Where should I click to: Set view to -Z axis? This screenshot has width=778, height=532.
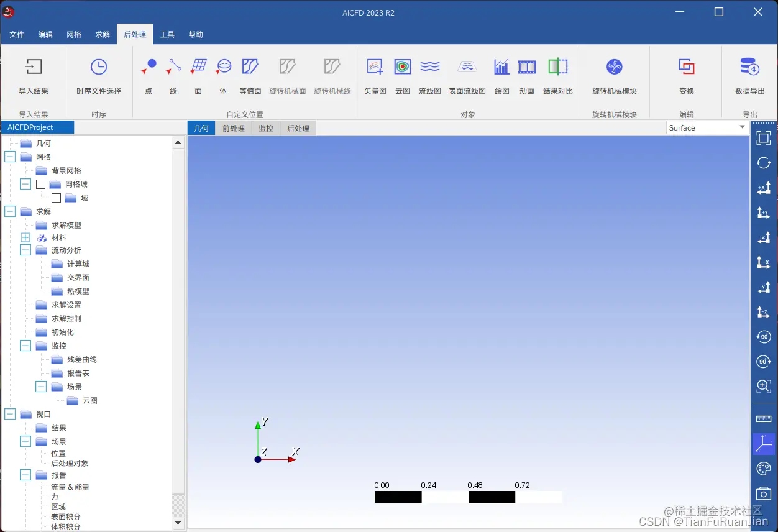tap(764, 312)
